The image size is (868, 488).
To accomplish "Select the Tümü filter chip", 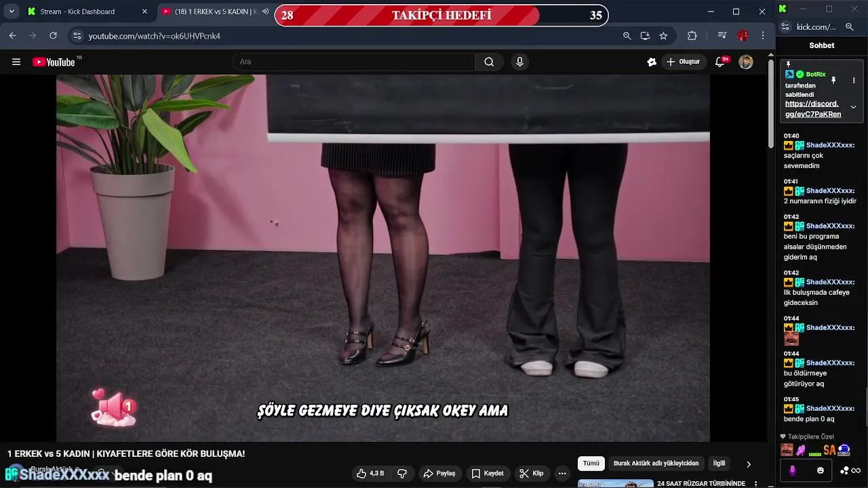I will 591,464.
